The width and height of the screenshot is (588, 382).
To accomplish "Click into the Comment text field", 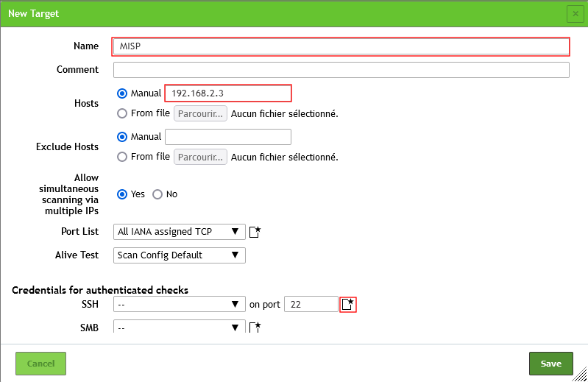I will [341, 70].
